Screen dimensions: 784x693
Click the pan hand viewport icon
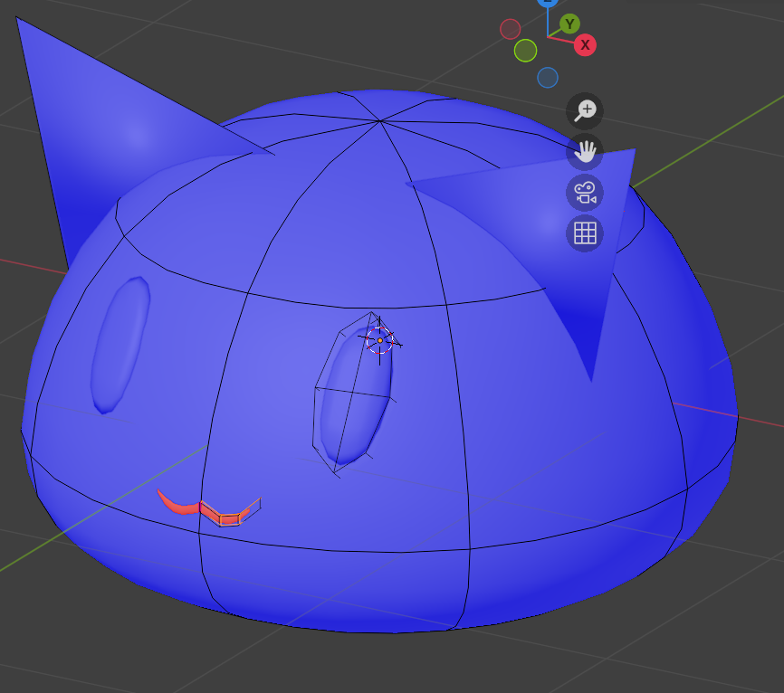pos(585,152)
